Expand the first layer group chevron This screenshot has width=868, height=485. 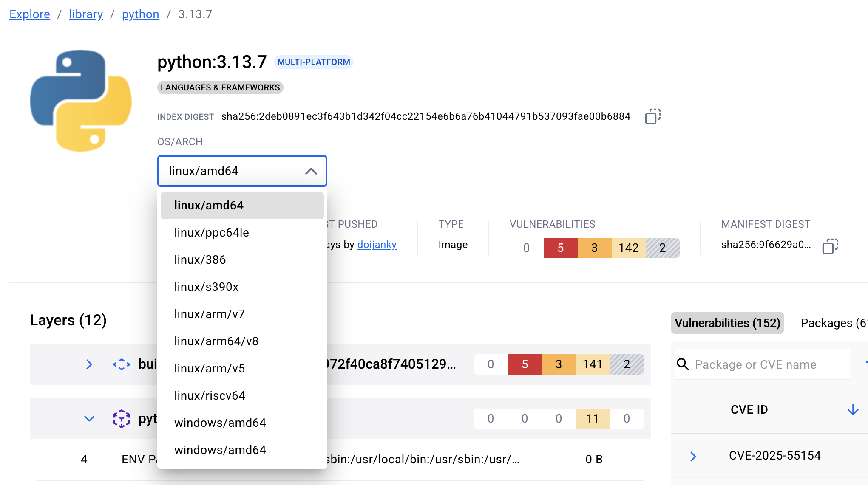(89, 364)
